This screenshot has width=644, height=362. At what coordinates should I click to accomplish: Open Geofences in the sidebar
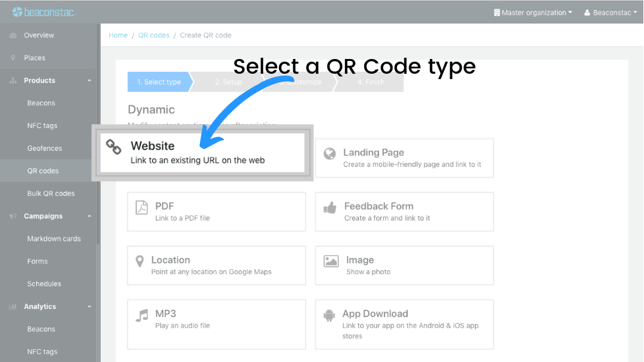(44, 148)
